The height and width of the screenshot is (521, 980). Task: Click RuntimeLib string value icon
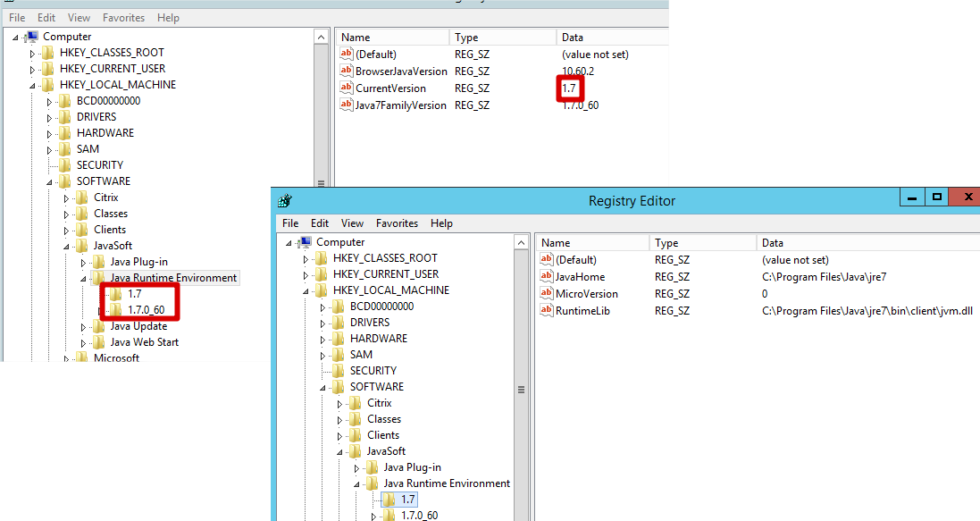pyautogui.click(x=547, y=310)
